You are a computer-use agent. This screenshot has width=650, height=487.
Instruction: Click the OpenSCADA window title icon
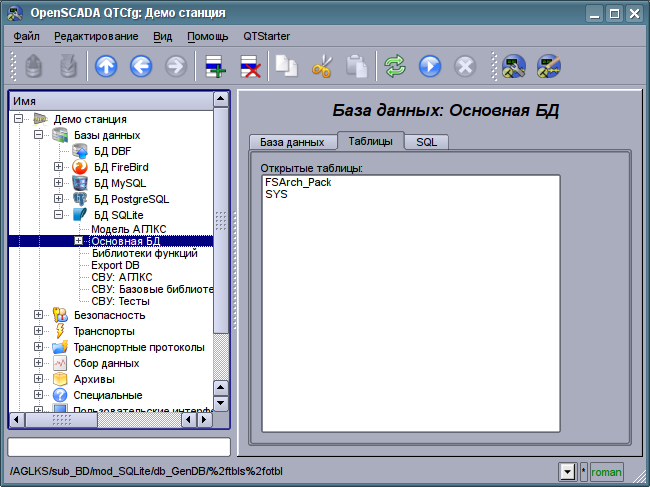tap(15, 13)
